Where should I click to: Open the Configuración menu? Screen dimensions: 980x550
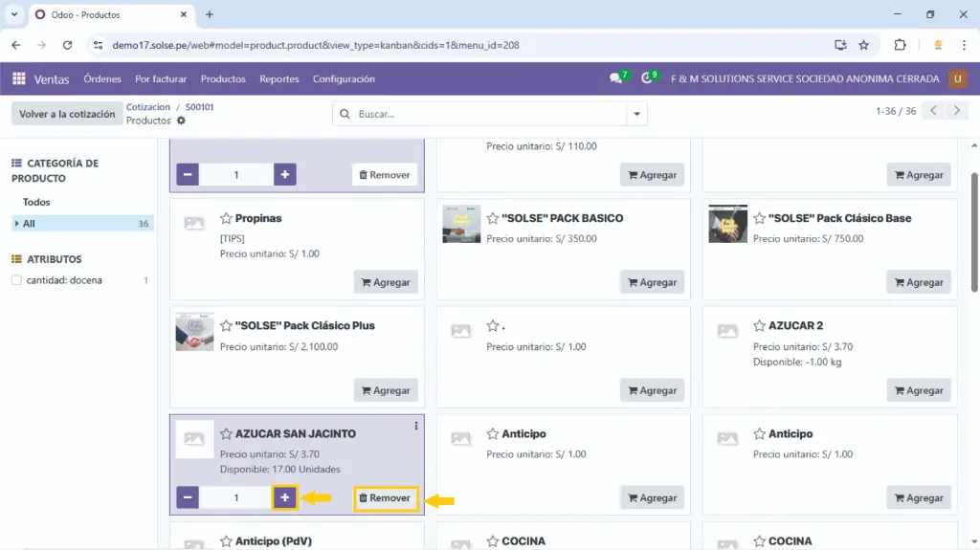pos(344,79)
